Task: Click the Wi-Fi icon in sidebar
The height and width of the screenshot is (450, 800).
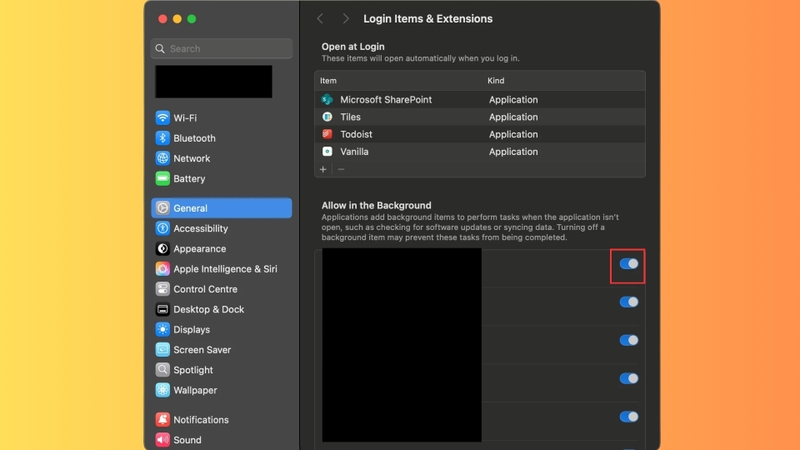Action: click(162, 118)
